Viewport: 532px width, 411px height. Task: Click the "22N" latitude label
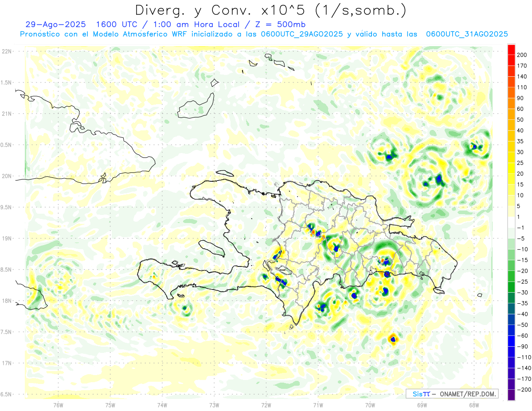click(x=6, y=51)
